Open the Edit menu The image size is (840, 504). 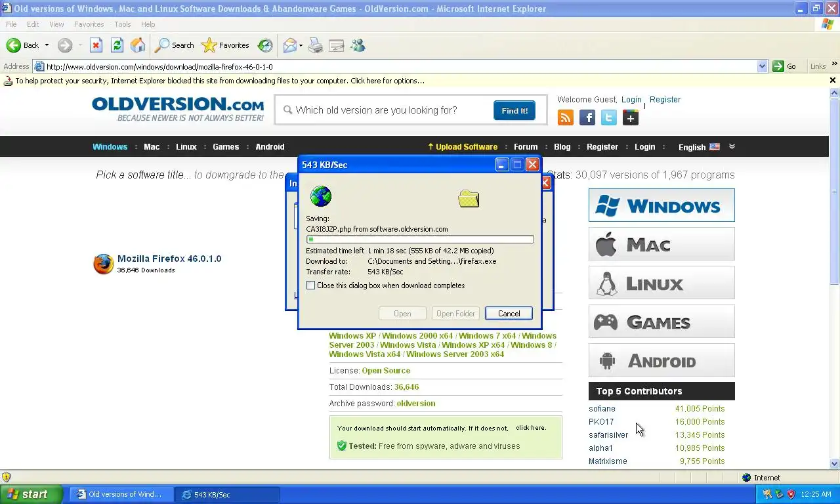click(x=33, y=24)
